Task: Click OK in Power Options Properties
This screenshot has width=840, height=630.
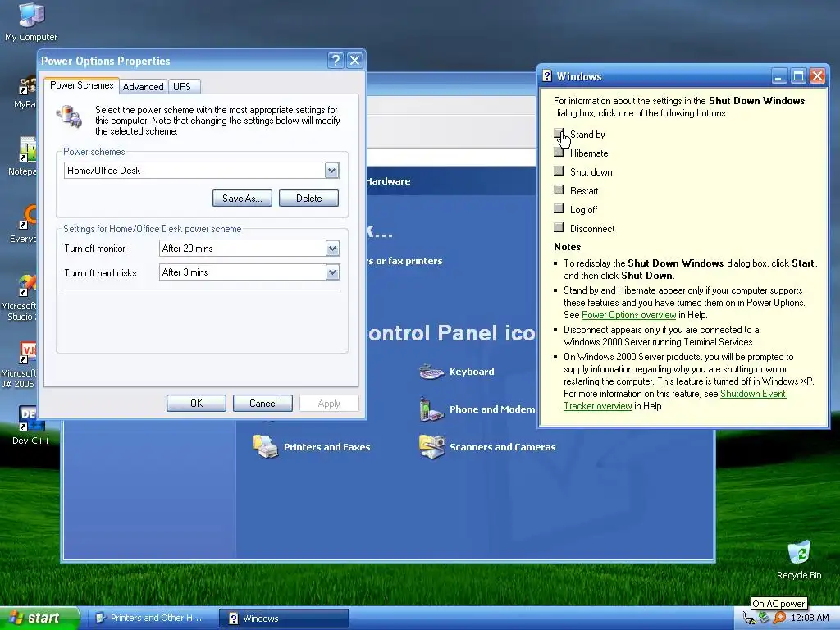Action: 196,404
